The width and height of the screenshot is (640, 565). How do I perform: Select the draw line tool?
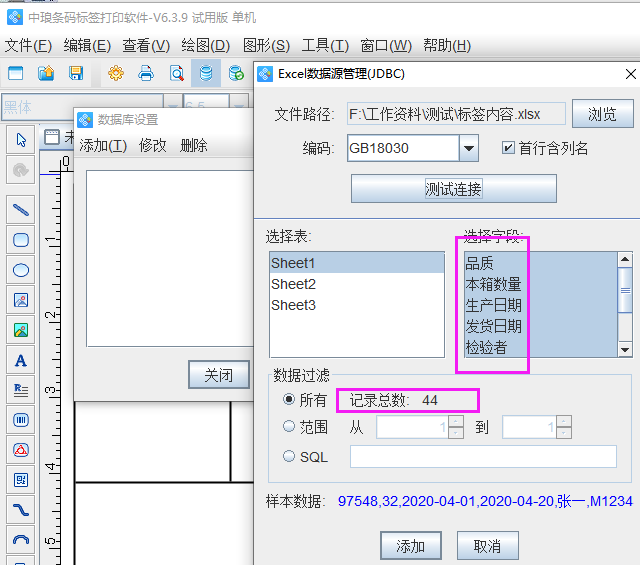20,209
